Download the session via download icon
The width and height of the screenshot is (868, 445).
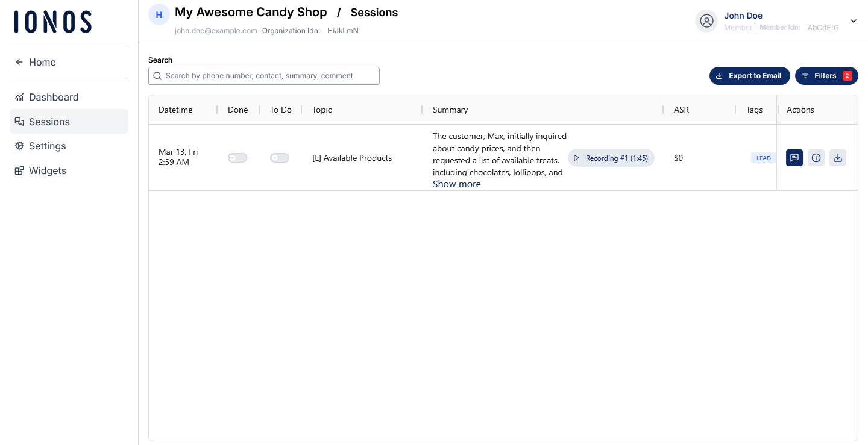(x=838, y=158)
